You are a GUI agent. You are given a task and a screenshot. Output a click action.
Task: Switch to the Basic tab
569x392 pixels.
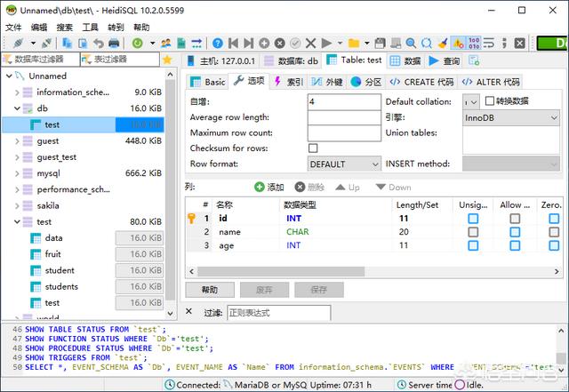click(208, 82)
